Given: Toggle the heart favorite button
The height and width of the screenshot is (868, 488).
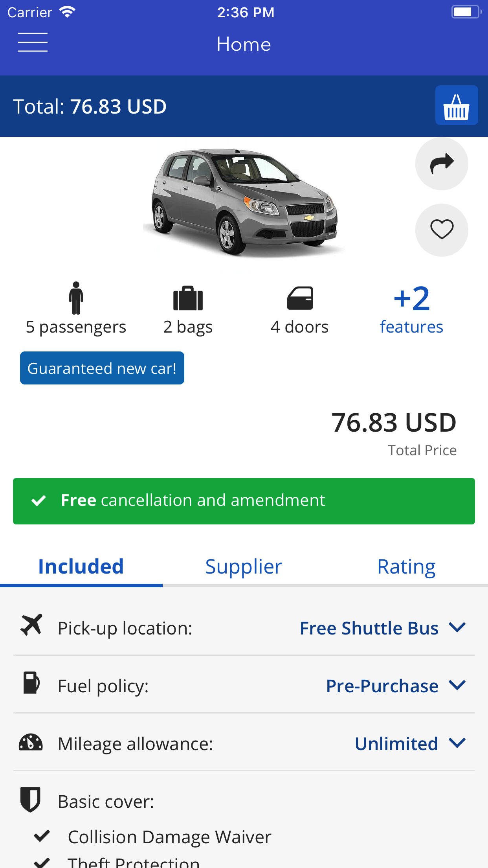Looking at the screenshot, I should 442,230.
